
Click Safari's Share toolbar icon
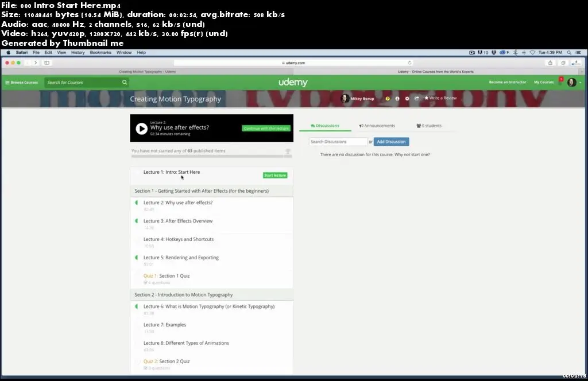tap(550, 63)
